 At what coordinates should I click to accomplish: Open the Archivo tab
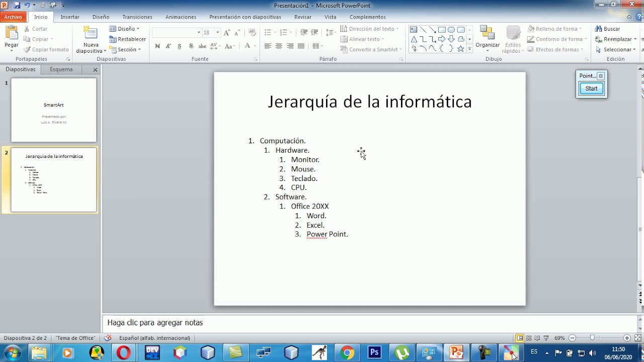13,17
